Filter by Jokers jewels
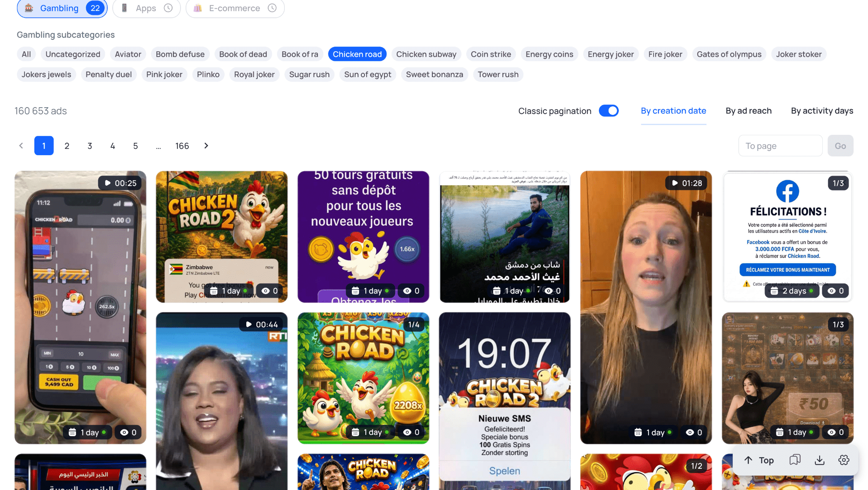Image resolution: width=868 pixels, height=490 pixels. pos(47,75)
